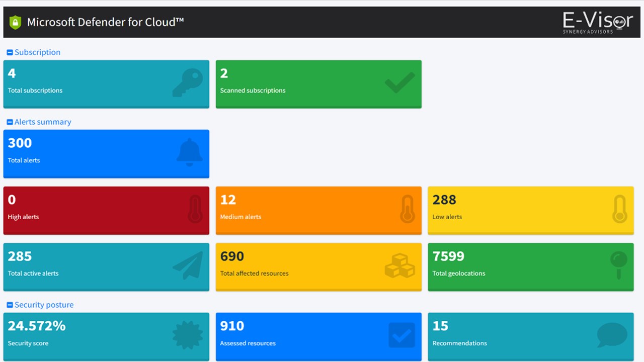Click the checkmark icon on Scanned subscriptions
The height and width of the screenshot is (362, 644).
pyautogui.click(x=400, y=82)
